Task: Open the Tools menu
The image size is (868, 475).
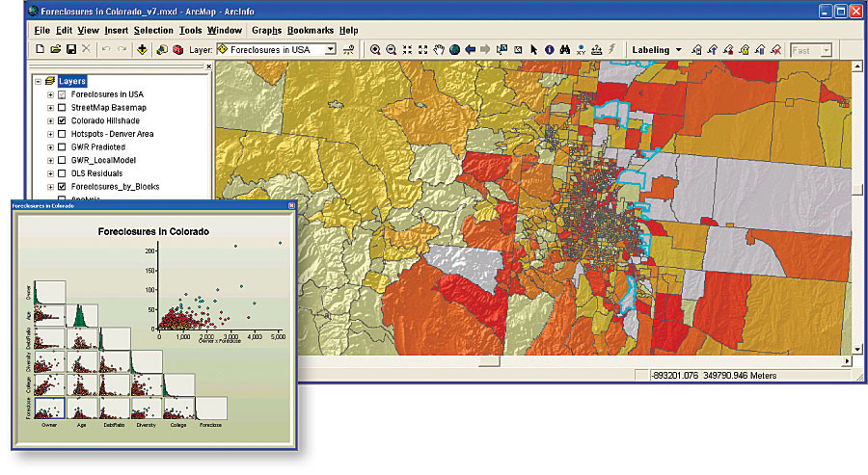Action: coord(190,31)
